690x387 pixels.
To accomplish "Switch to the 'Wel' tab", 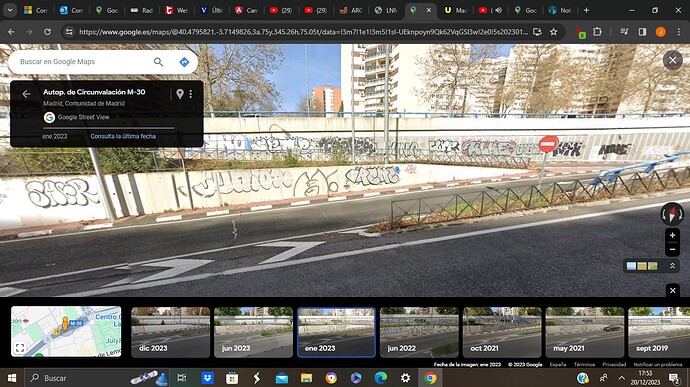I will (x=176, y=10).
